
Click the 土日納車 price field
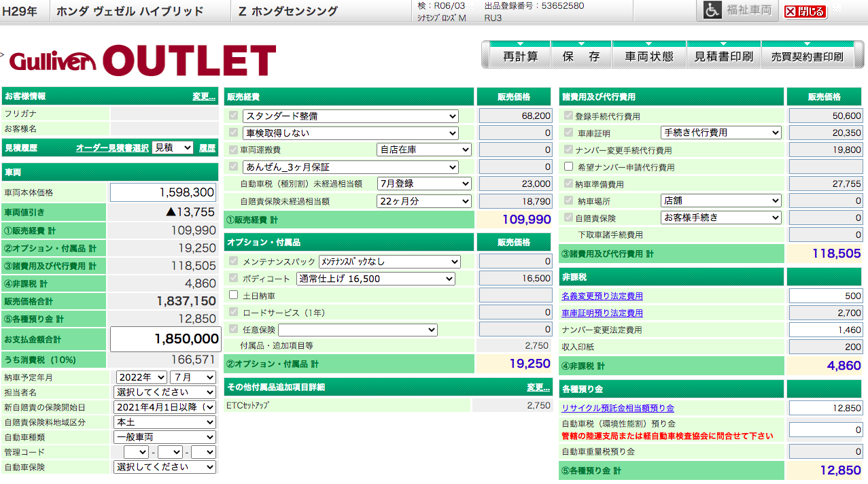[515, 295]
